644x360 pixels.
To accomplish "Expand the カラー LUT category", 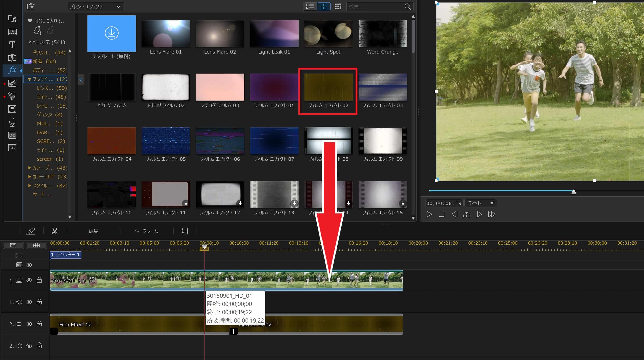I will coord(29,177).
